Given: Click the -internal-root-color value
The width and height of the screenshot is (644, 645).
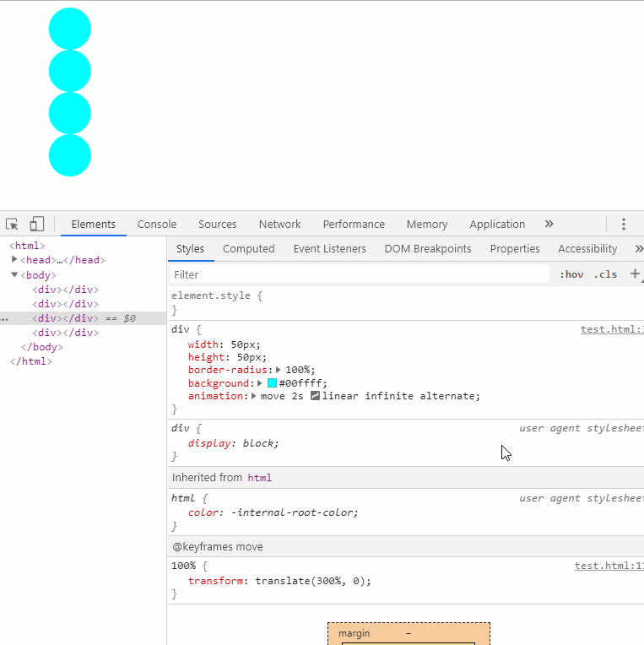Looking at the screenshot, I should point(291,512).
